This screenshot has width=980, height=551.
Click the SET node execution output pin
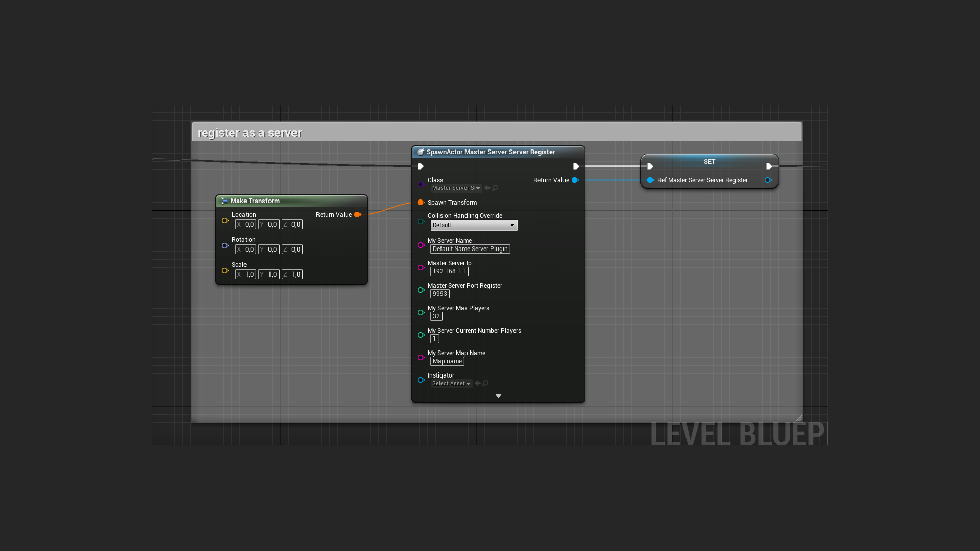769,166
